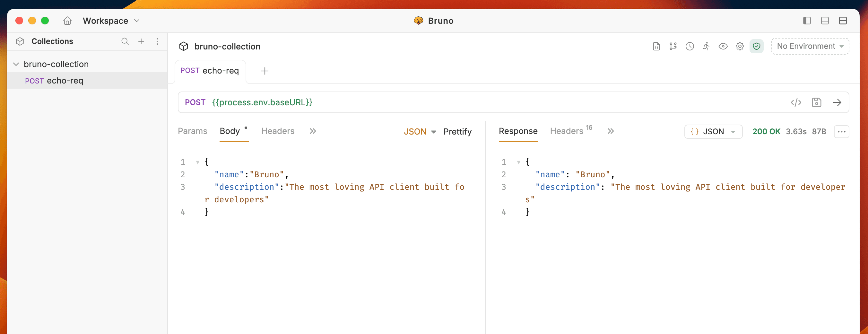Click Prettify to format the JSON body
868x334 pixels.
click(457, 131)
